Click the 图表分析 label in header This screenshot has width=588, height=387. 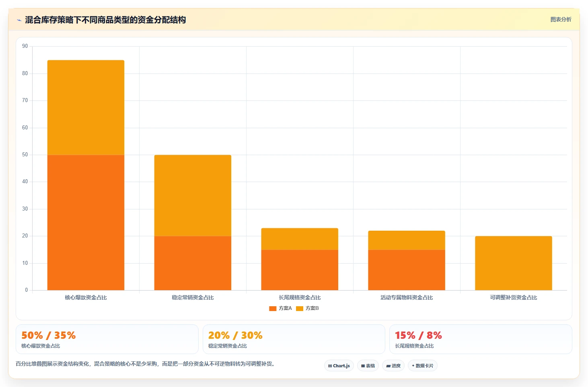coord(561,19)
